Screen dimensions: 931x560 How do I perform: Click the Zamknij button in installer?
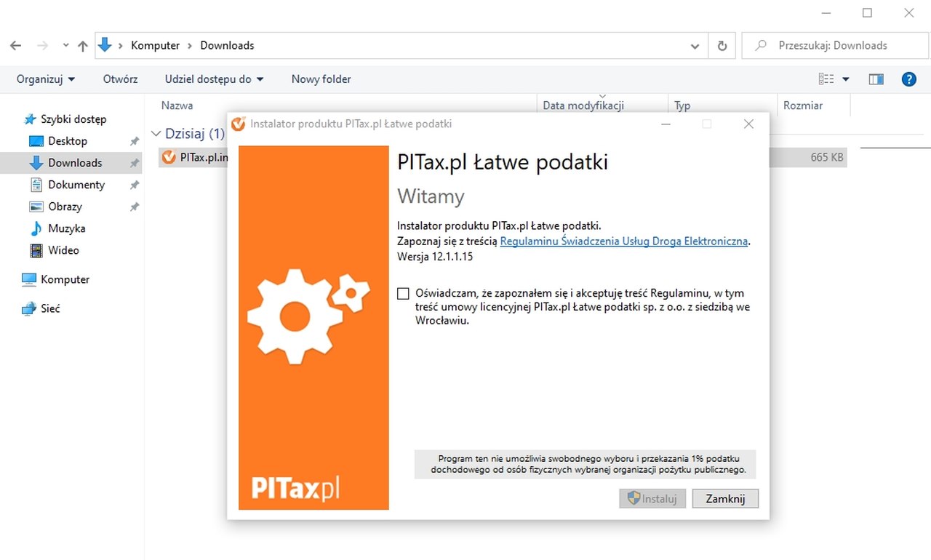coord(725,498)
